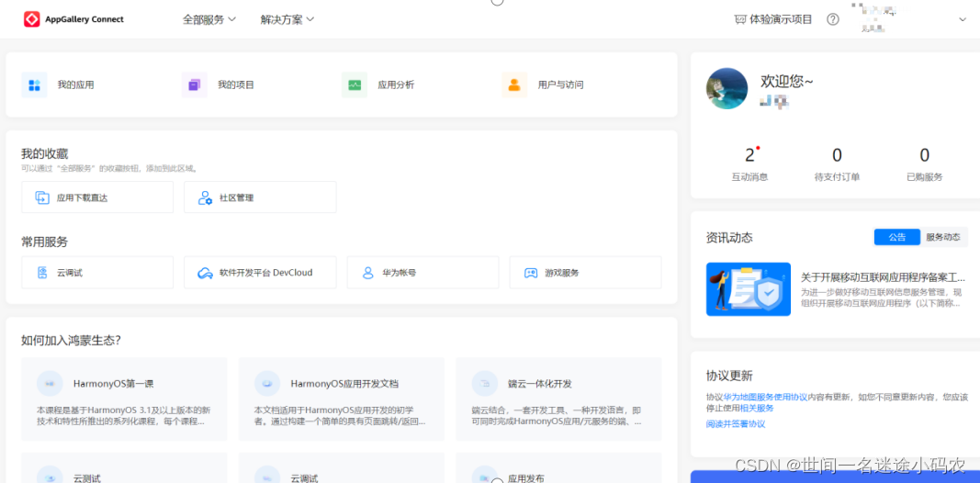The height and width of the screenshot is (483, 980).
Task: Open 华为地图服务使用协议 link
Action: point(766,398)
